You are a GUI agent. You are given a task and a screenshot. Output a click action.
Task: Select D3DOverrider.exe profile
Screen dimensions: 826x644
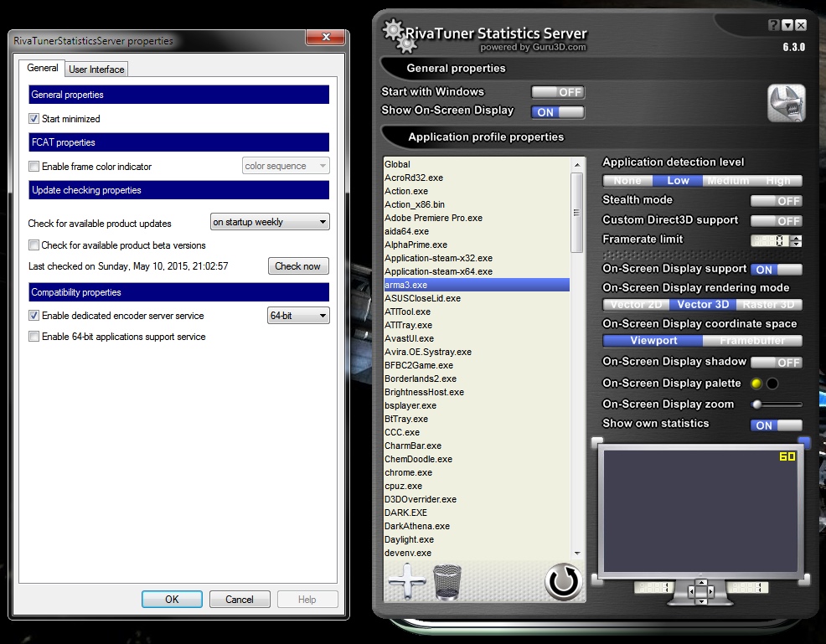pos(477,499)
